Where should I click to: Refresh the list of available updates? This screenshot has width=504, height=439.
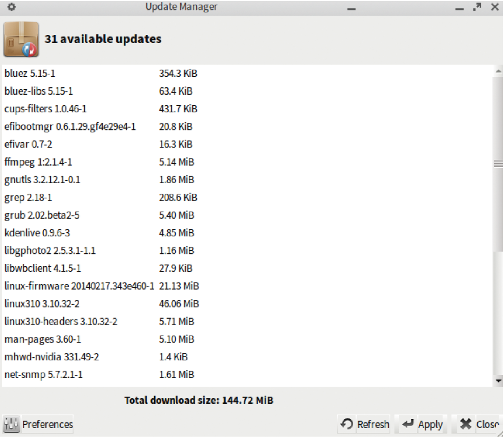coord(364,424)
